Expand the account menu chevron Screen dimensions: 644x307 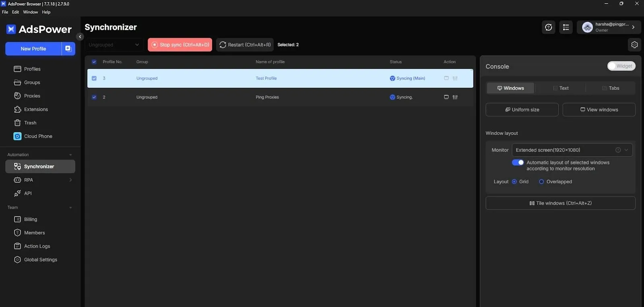pos(633,27)
